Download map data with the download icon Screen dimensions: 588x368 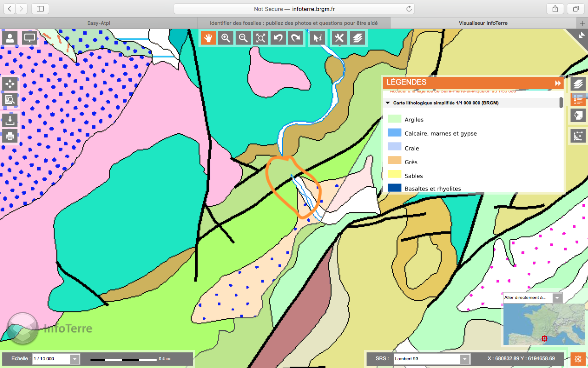[x=10, y=121]
